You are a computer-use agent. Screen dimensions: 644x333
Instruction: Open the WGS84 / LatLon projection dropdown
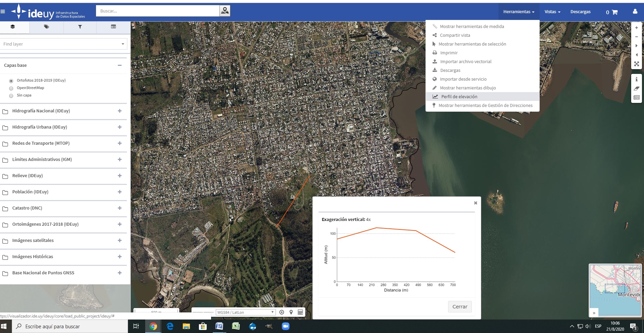245,312
